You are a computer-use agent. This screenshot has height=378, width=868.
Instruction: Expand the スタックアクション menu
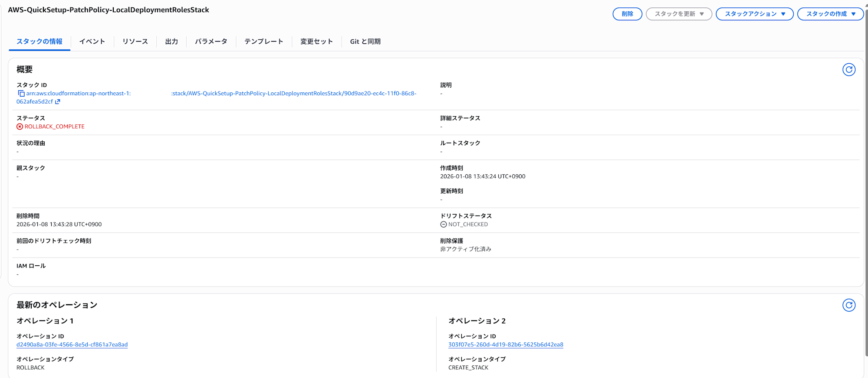(754, 14)
